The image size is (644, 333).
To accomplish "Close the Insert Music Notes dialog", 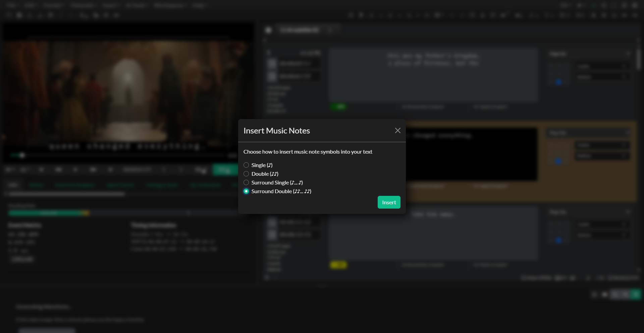I will (397, 130).
